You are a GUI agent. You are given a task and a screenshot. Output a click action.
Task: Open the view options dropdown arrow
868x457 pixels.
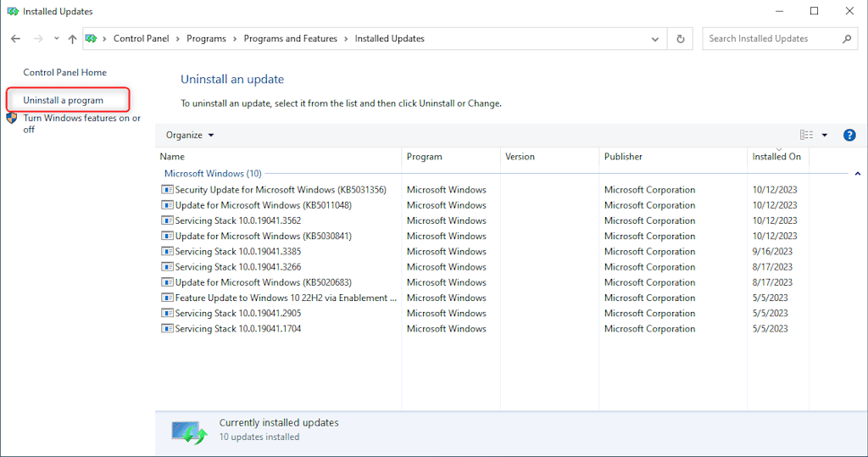pyautogui.click(x=824, y=135)
